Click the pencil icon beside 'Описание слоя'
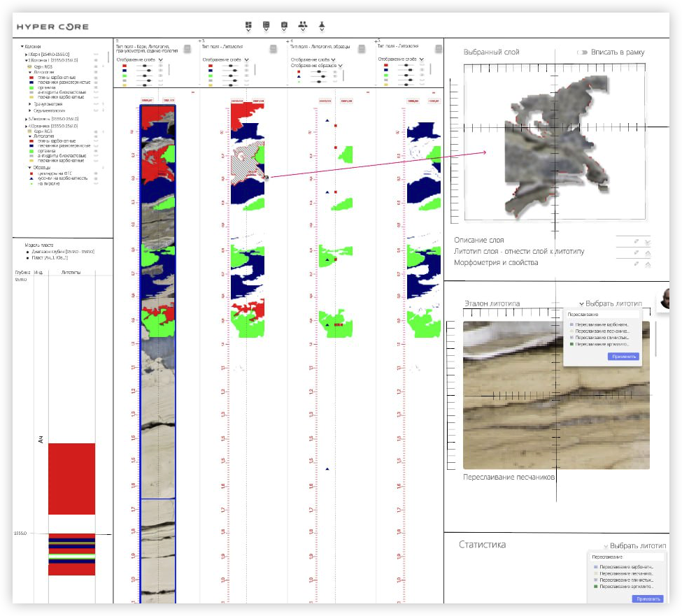682x616 pixels. pos(637,241)
